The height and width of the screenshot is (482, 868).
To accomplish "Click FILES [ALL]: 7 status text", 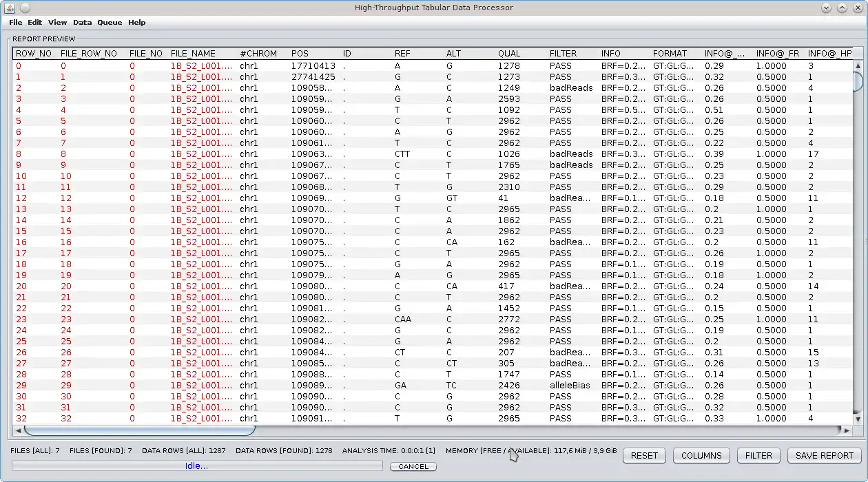I will (35, 451).
